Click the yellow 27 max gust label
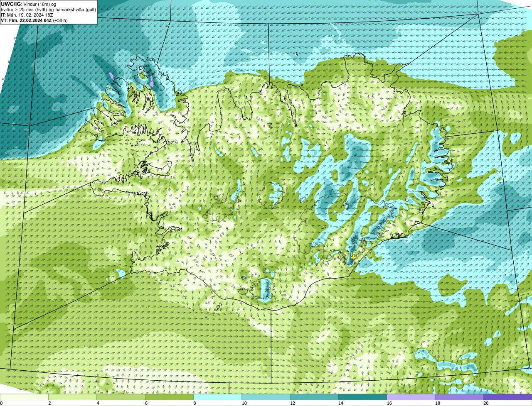The width and height of the screenshot is (532, 406). pos(353,256)
